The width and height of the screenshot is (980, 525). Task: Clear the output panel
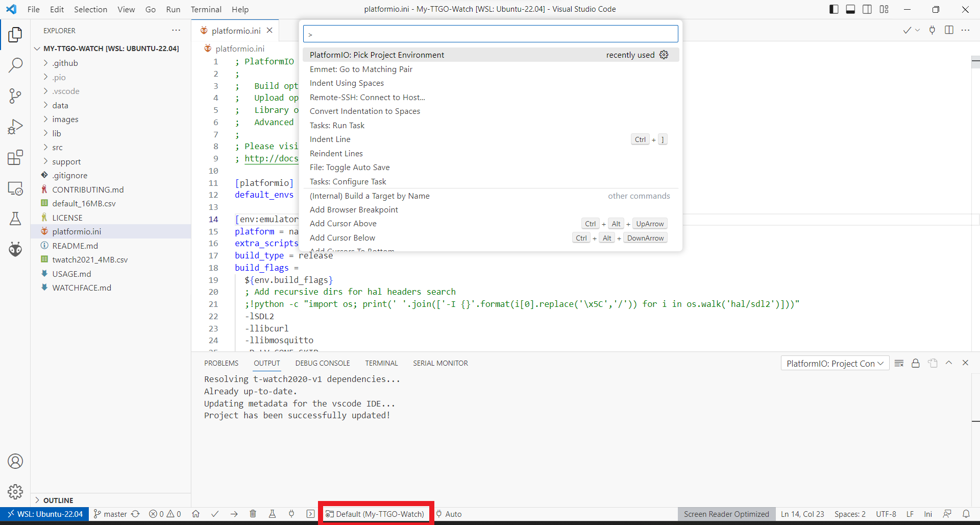pos(899,363)
